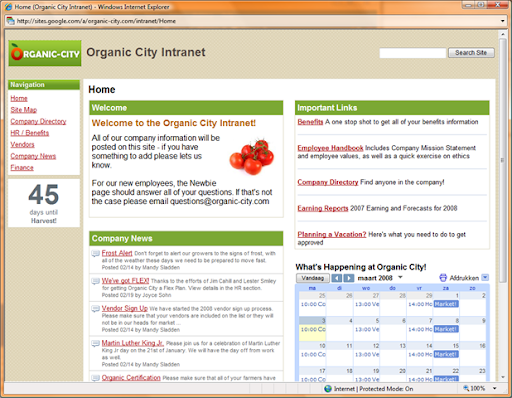
Task: Expand the maart 2008 month dropdown
Action: pos(400,277)
